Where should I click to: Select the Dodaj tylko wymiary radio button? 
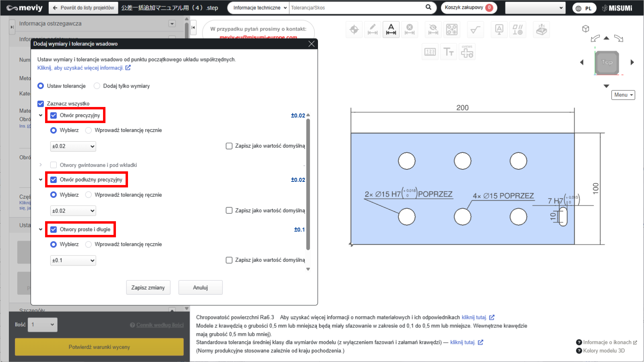tap(97, 86)
